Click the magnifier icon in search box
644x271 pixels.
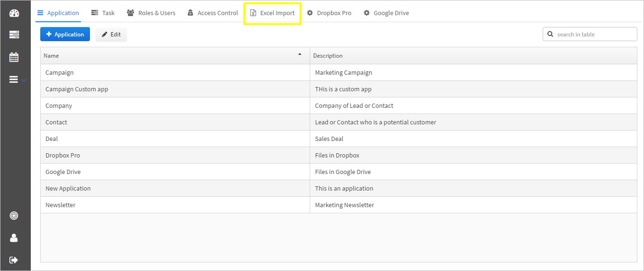coord(550,34)
